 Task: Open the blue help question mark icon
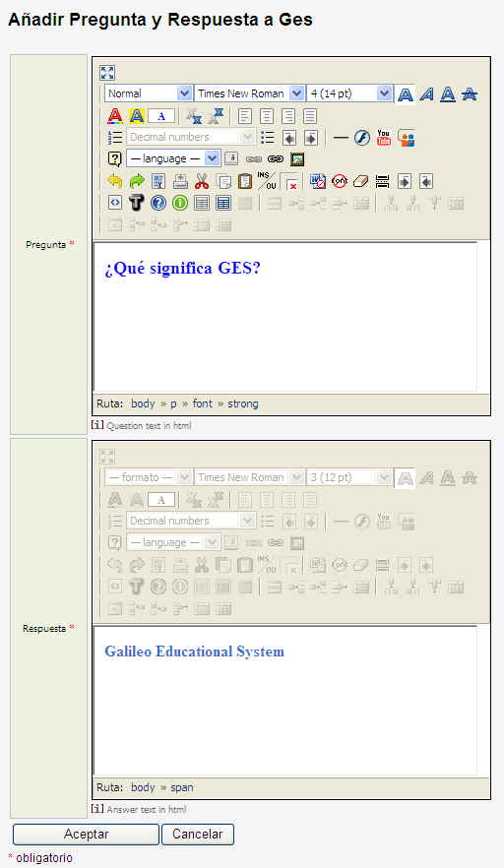pos(158,203)
